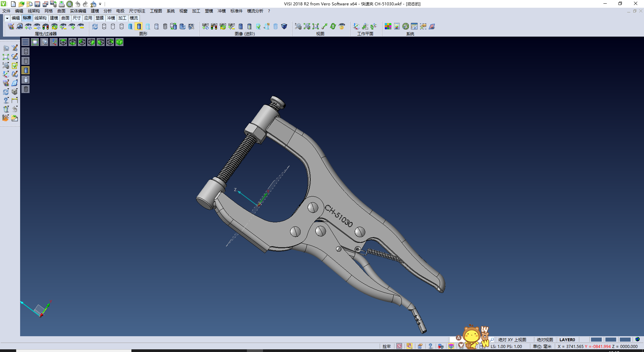
Task: Click the Undo arrow icon
Action: [77, 4]
